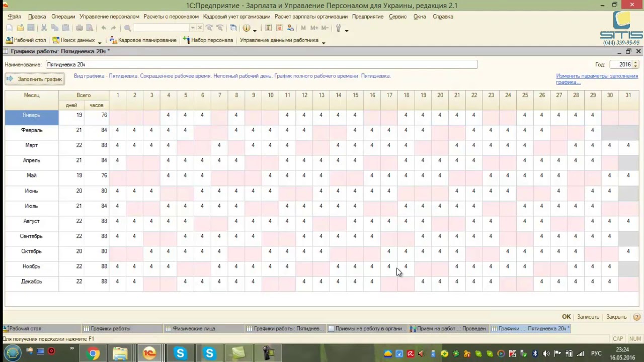Viewport: 644px width, 362px height.
Task: Click the Cut scissors toolbar icon
Action: pos(44,28)
